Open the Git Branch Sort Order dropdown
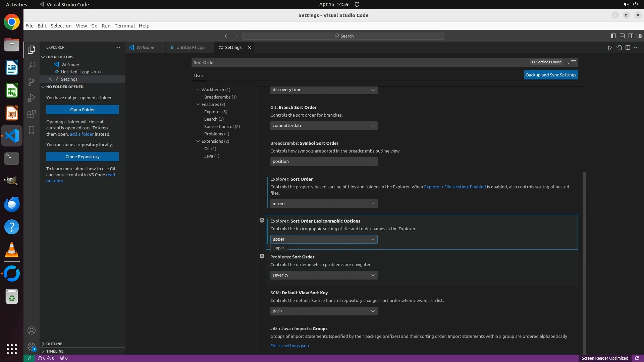644x362 pixels. 324,126
